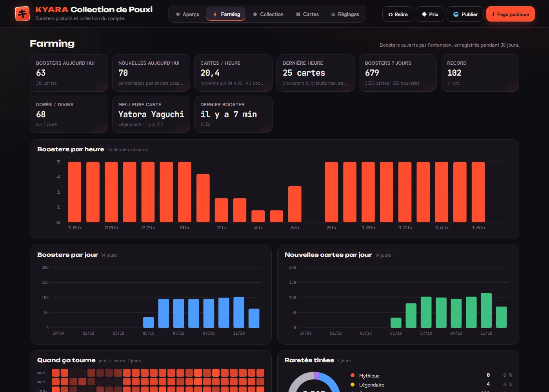Click the Publier button

[465, 14]
